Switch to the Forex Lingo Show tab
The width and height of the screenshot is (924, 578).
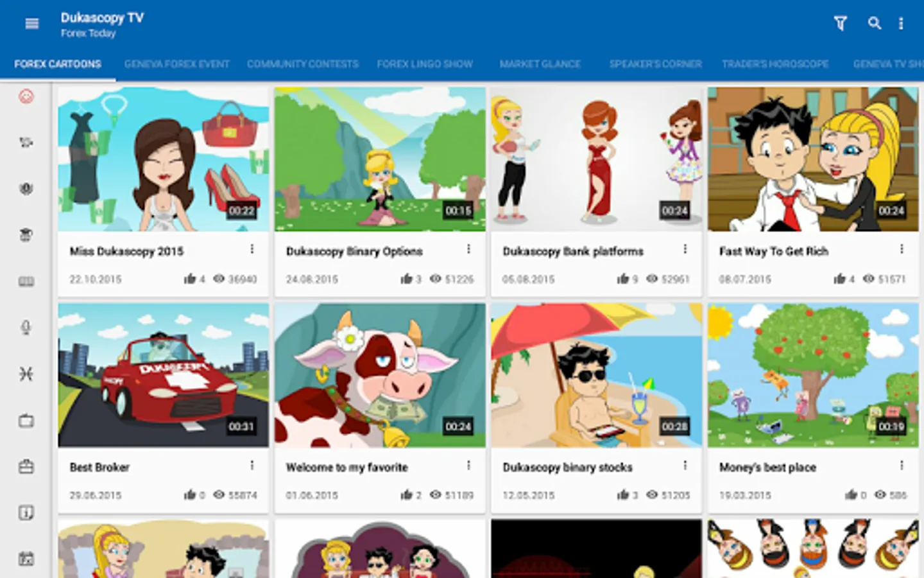[x=425, y=64]
